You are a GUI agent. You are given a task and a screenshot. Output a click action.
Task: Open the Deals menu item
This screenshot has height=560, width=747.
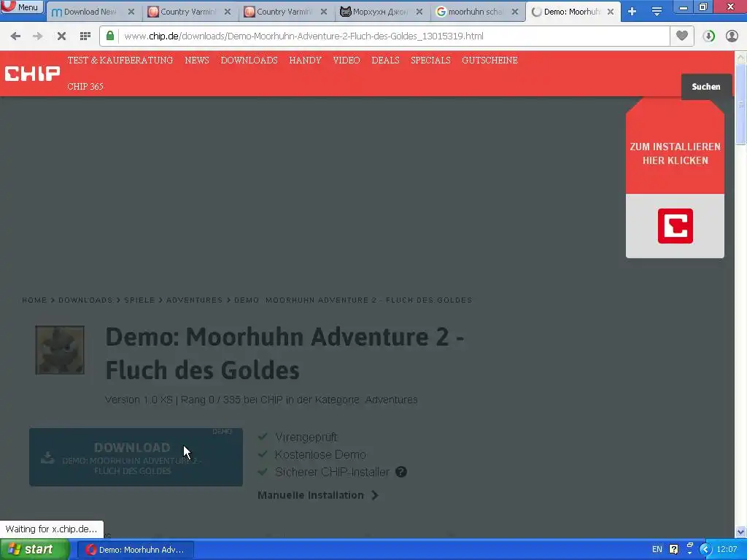[x=385, y=61]
